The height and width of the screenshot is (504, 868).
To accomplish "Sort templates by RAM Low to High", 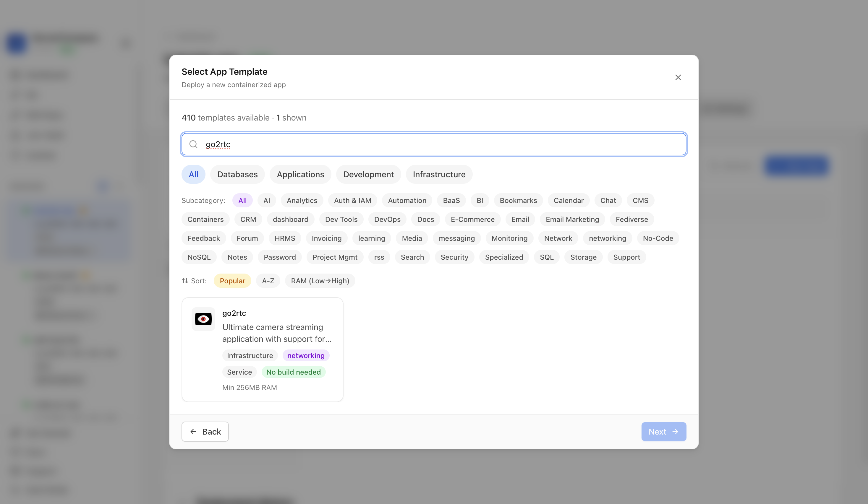I will click(320, 281).
